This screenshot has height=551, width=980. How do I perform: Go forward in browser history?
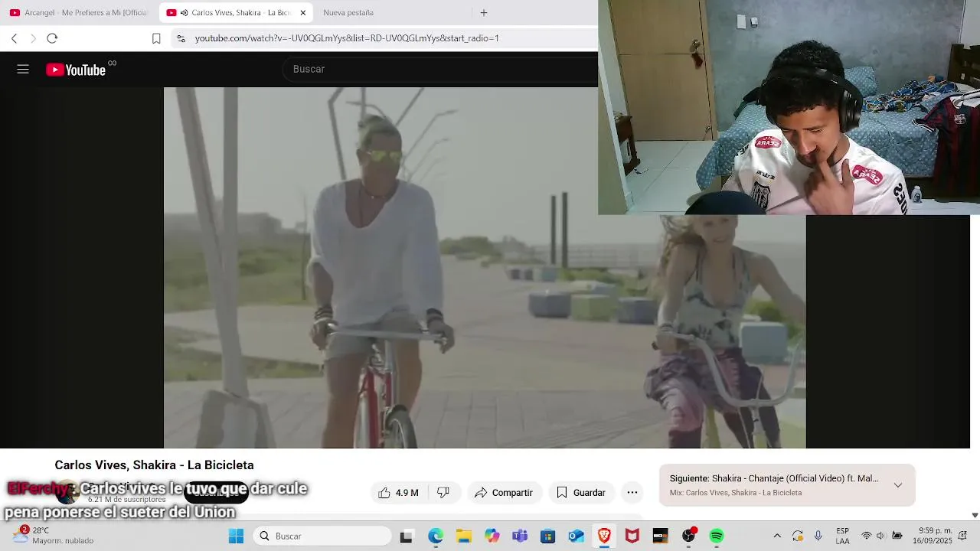[33, 38]
